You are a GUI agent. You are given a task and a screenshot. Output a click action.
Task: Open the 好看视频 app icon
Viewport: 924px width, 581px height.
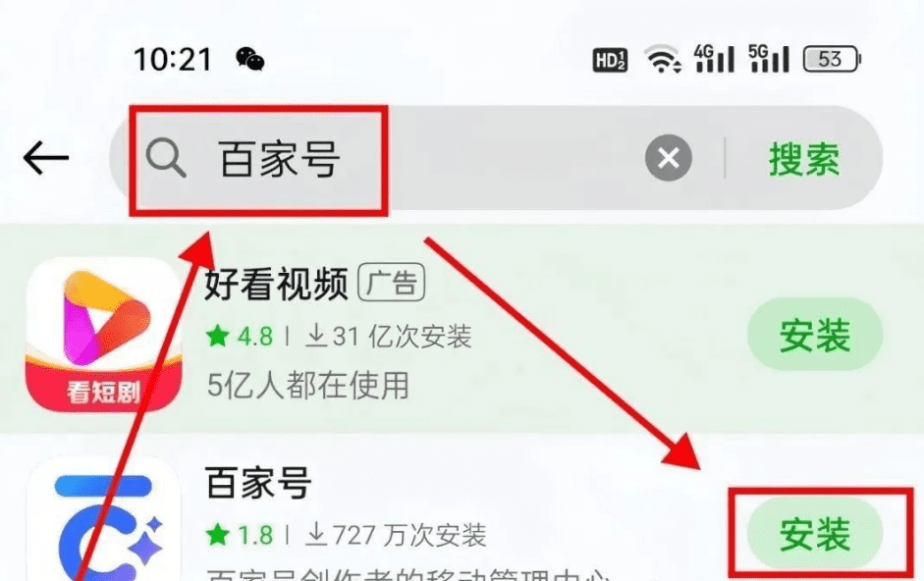point(104,334)
